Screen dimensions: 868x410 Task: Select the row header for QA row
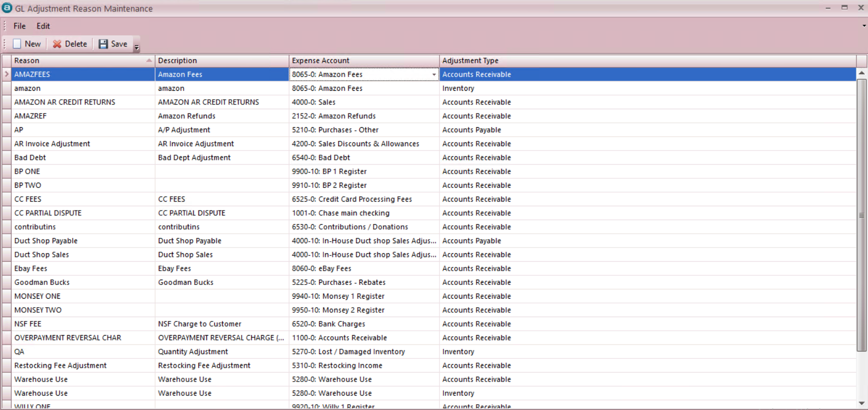tap(6, 352)
